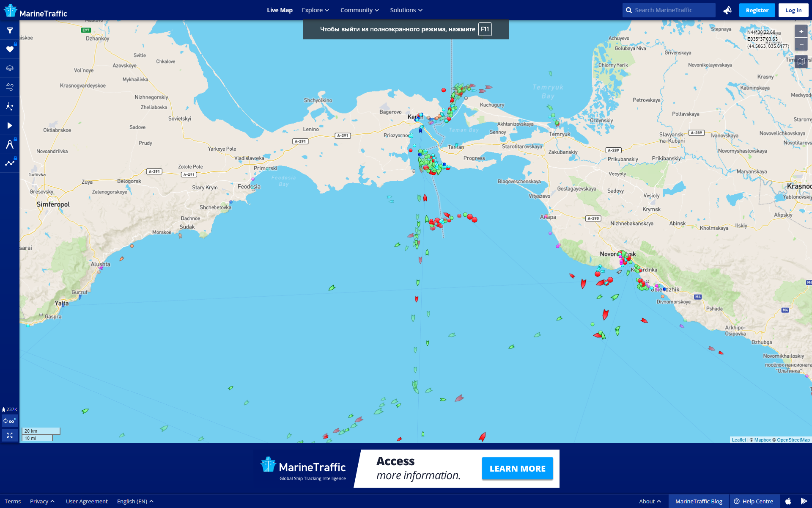Viewport: 812px width, 508px height.
Task: Open the route line chart tool
Action: click(10, 163)
